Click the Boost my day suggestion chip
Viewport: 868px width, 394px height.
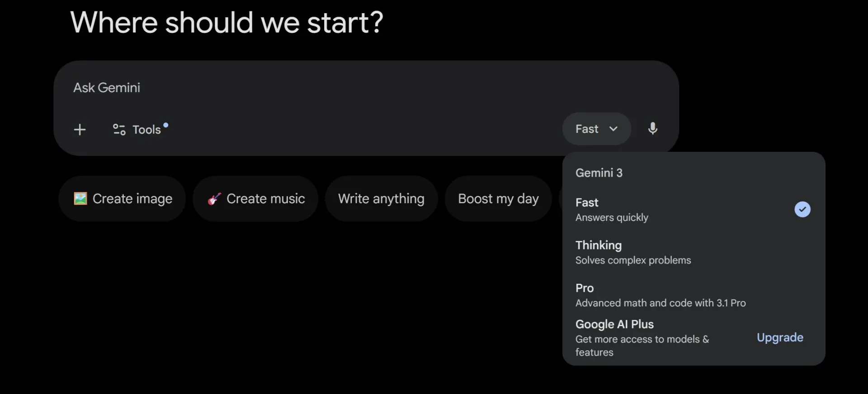[498, 199]
